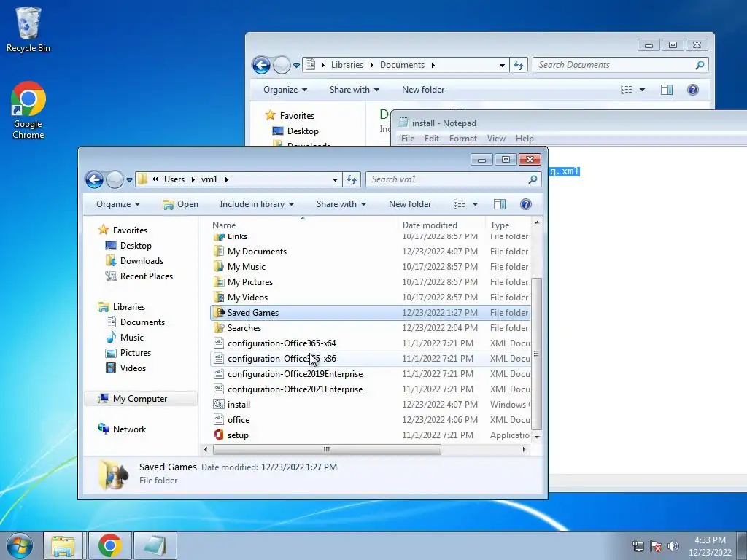
Task: Open the Windows Start button
Action: [20, 545]
